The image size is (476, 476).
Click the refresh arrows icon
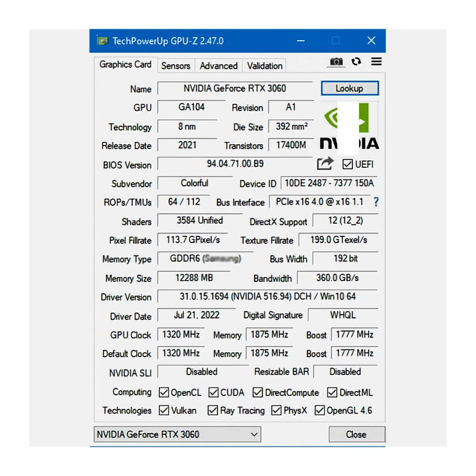click(x=356, y=62)
